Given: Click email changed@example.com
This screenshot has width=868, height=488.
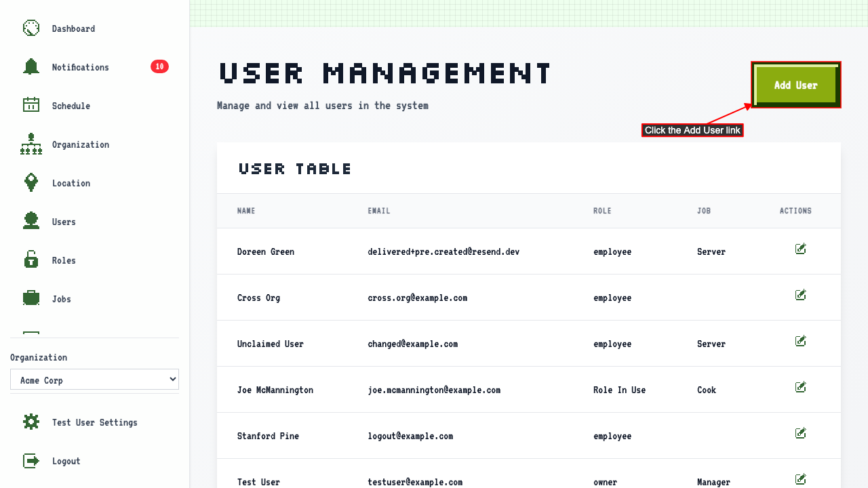Looking at the screenshot, I should [413, 344].
